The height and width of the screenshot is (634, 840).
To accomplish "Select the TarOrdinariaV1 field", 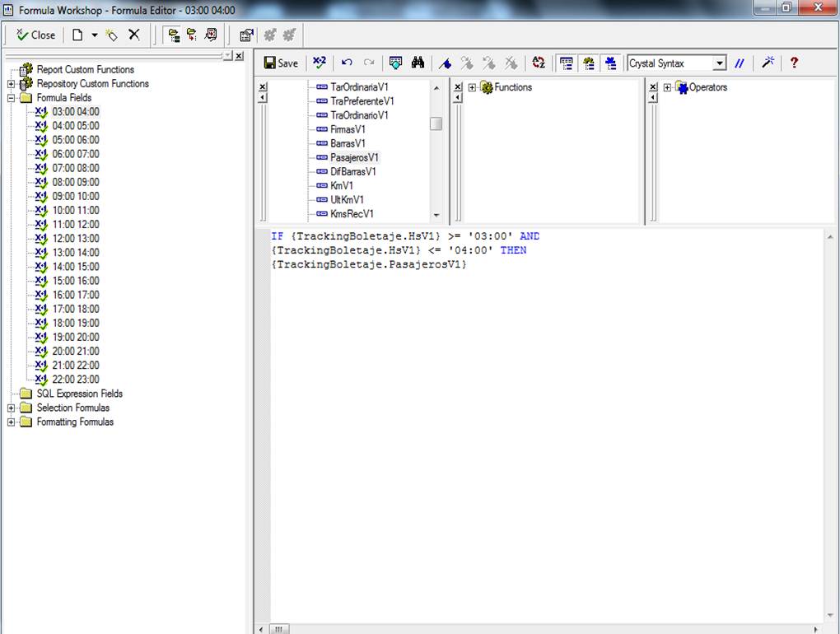I will [359, 86].
